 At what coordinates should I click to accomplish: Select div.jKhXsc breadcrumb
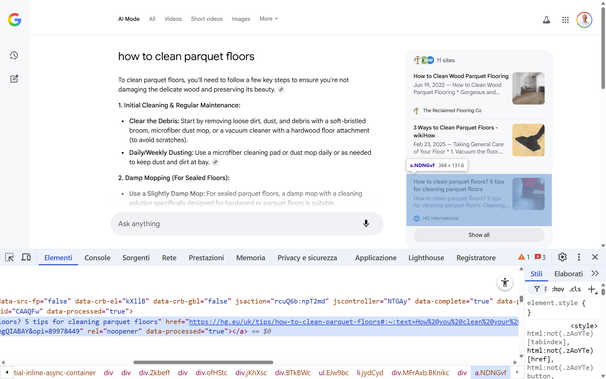[251, 373]
